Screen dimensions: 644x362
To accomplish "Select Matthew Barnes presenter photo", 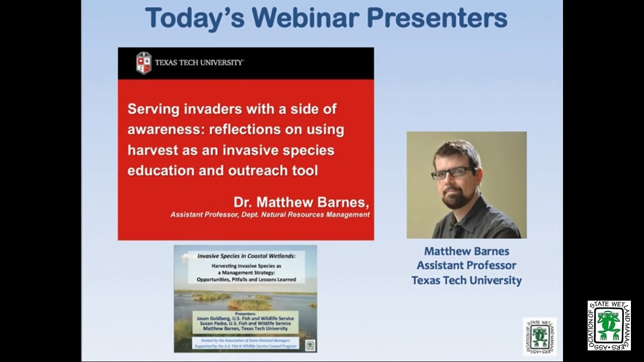I will 466,185.
